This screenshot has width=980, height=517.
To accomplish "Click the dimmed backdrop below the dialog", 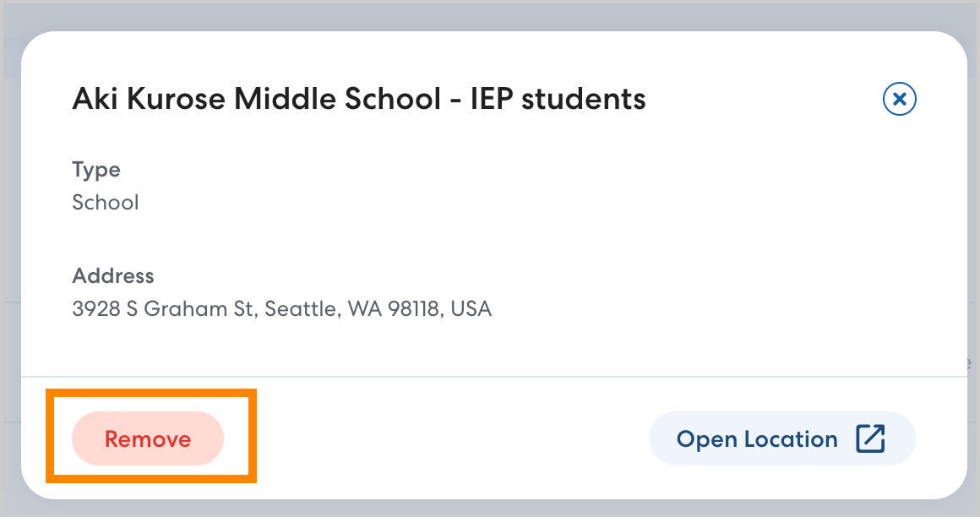I will coord(490,509).
